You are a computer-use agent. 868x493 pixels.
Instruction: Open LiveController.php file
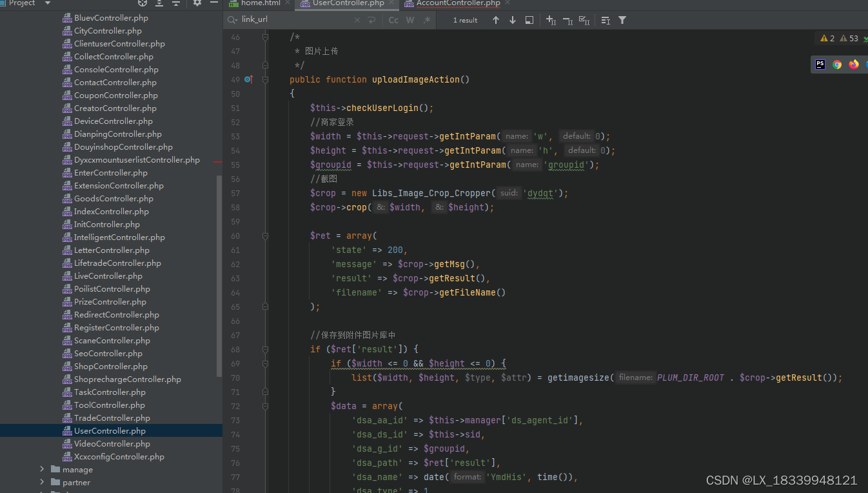[x=108, y=276]
